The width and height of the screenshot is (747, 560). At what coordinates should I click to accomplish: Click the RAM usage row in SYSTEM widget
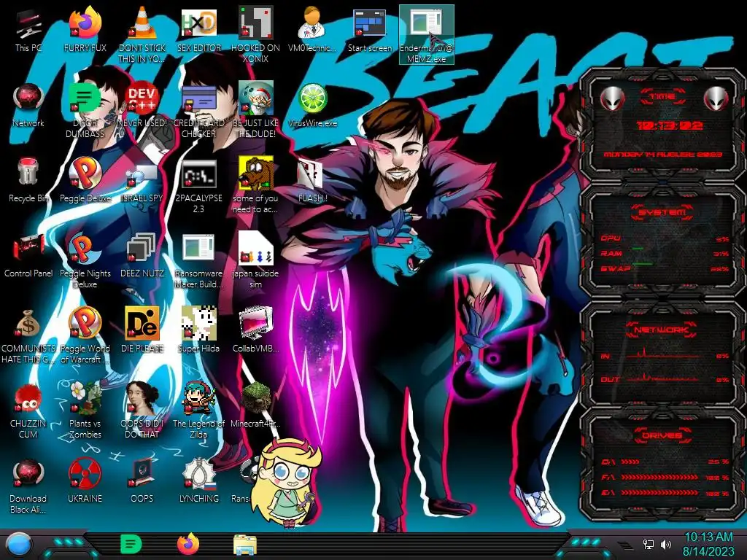tap(665, 253)
